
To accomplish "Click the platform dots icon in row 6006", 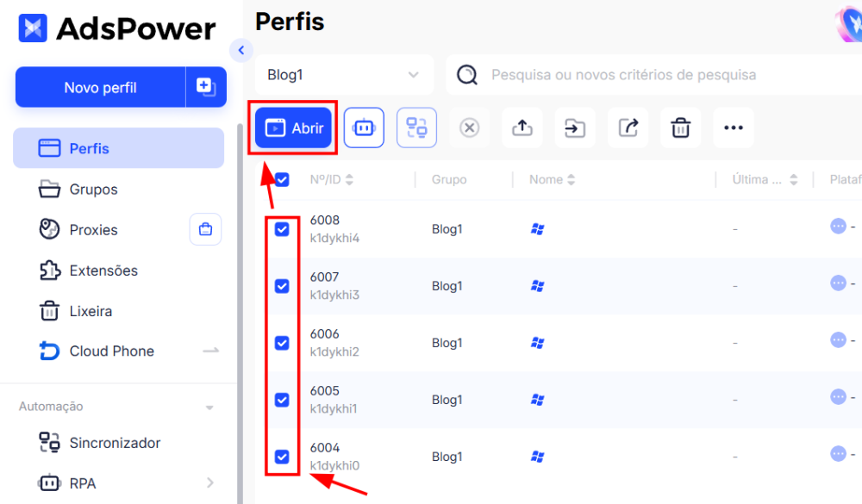I will point(839,340).
